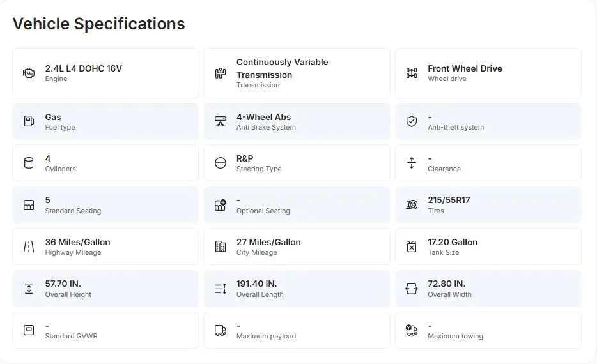Screen dimensions: 597x364
Task: Click the fuel pump icon for Fuel type
Action: tap(29, 121)
